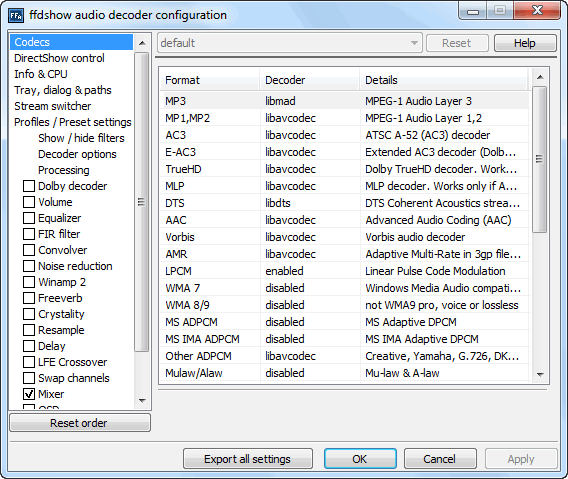Select Tray, dialog & paths
The image size is (568, 479).
63,90
